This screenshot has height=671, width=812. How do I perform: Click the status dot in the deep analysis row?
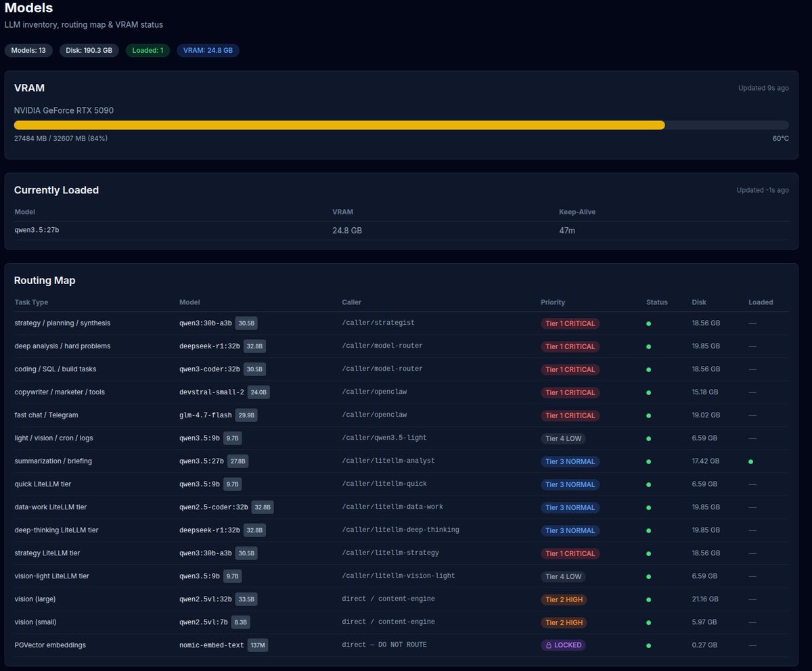click(648, 346)
